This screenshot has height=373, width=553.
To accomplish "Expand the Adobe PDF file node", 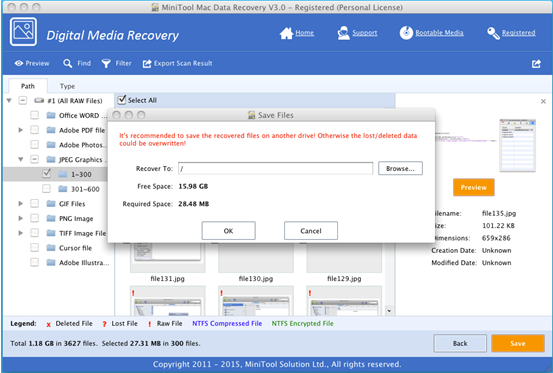I will point(21,130).
